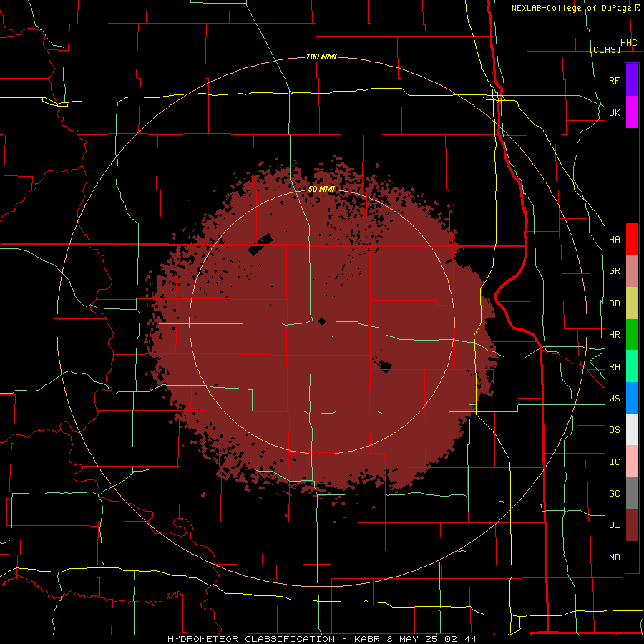Image resolution: width=644 pixels, height=644 pixels.
Task: Click the 'NEXLAB-College of DuPage' credit text
Action: (x=571, y=8)
